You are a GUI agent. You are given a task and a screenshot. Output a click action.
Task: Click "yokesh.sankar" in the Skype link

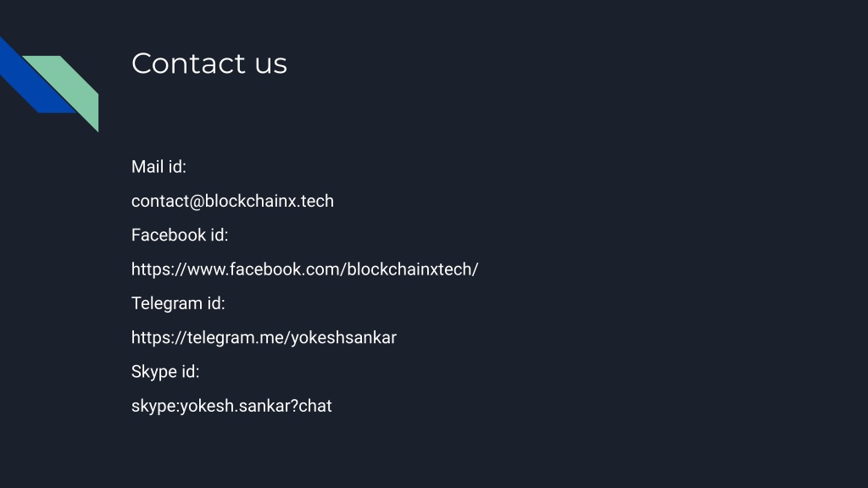pyautogui.click(x=236, y=406)
